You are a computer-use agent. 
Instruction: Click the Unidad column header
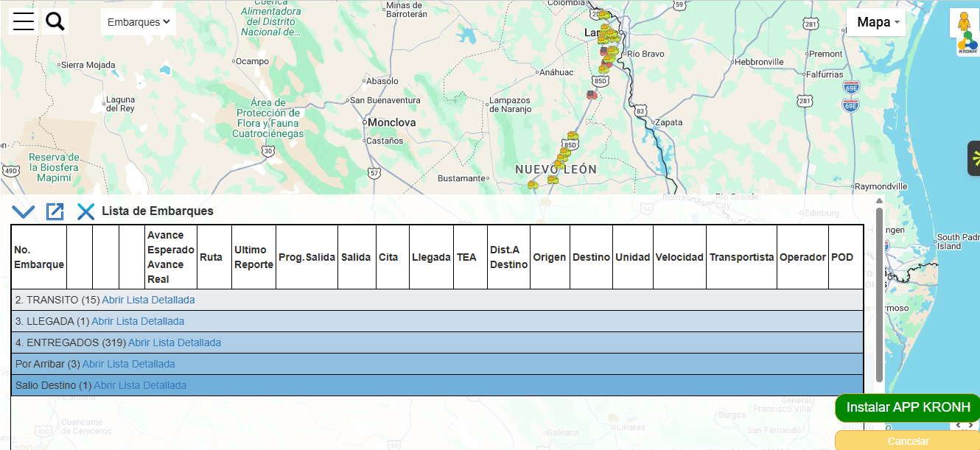pyautogui.click(x=633, y=257)
